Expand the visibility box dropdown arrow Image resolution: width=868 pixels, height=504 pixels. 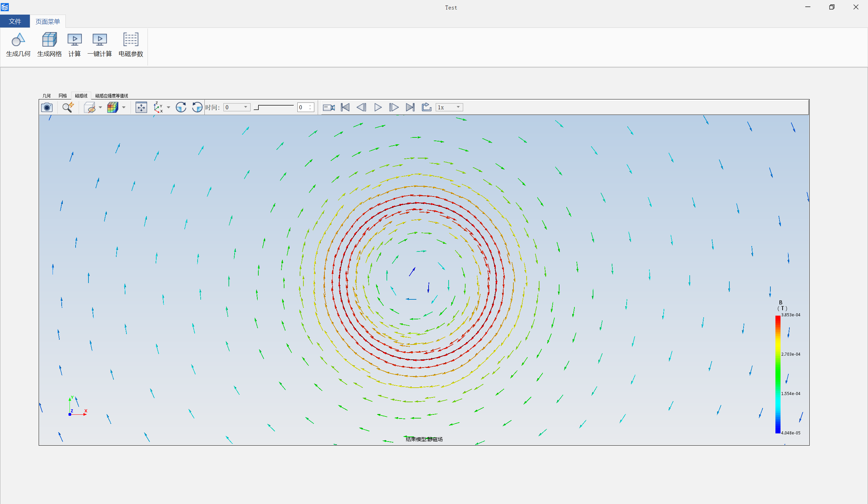point(100,107)
